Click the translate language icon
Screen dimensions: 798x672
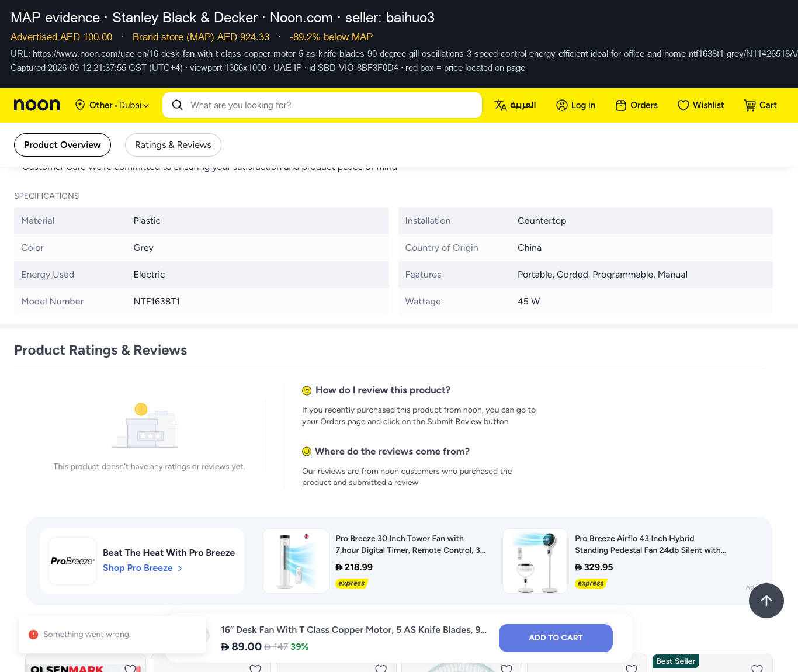click(x=501, y=105)
